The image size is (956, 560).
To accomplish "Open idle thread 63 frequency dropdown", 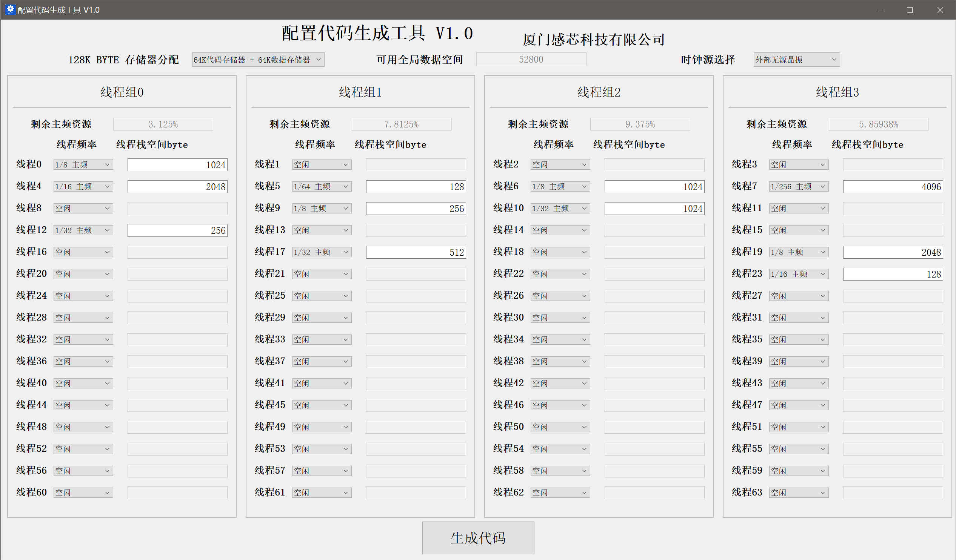I will pos(799,492).
